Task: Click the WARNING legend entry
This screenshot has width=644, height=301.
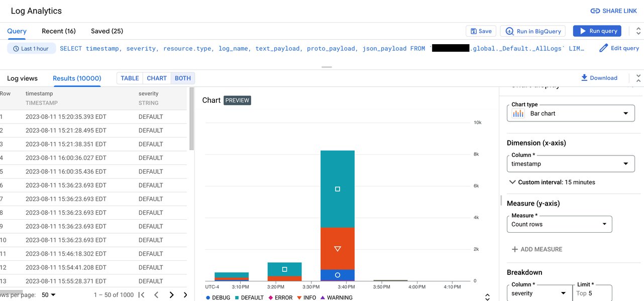Action: click(336, 297)
